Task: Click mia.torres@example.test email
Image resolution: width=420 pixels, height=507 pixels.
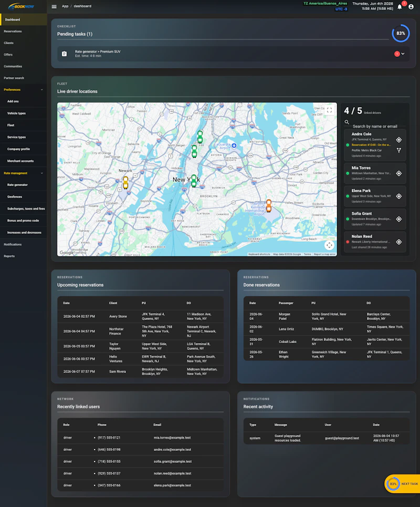Action: [172, 438]
